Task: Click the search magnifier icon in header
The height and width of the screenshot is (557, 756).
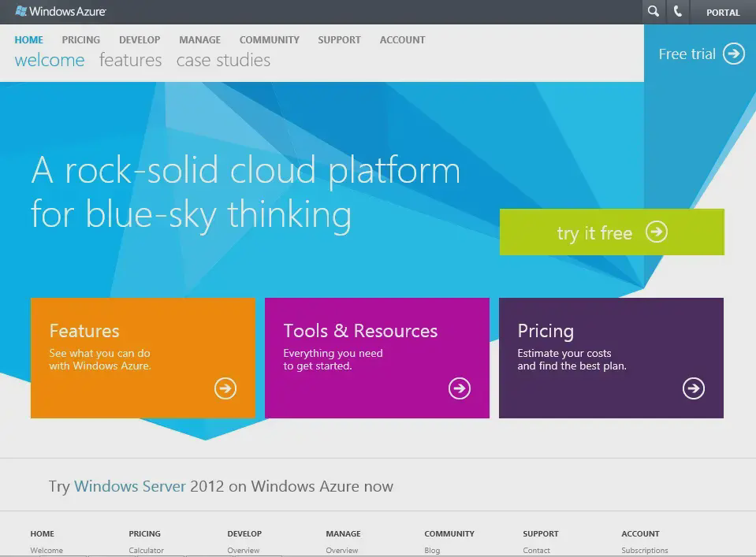Action: click(x=653, y=12)
